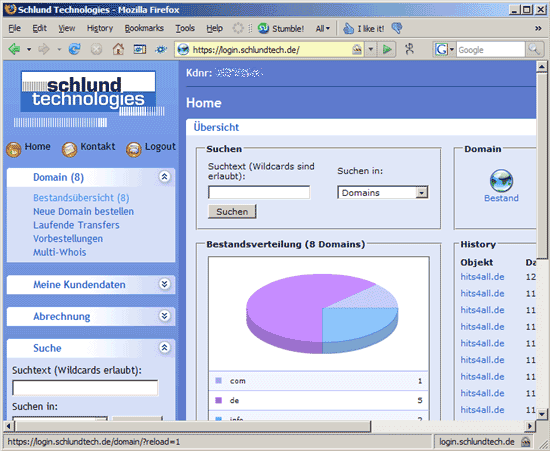Viewport: 550px width, 451px height.
Task: Click the I like it! thumbs up
Action: pyautogui.click(x=363, y=28)
